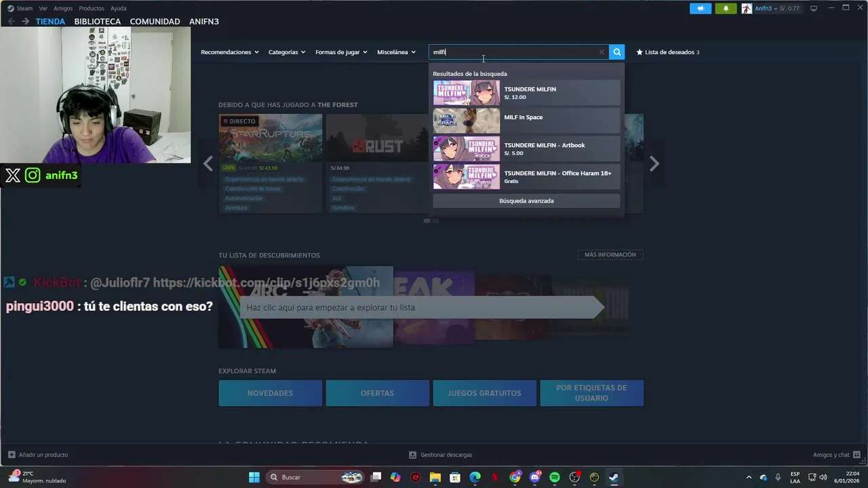The height and width of the screenshot is (488, 868).
Task: Show hidden system tray icons chevron
Action: click(749, 477)
